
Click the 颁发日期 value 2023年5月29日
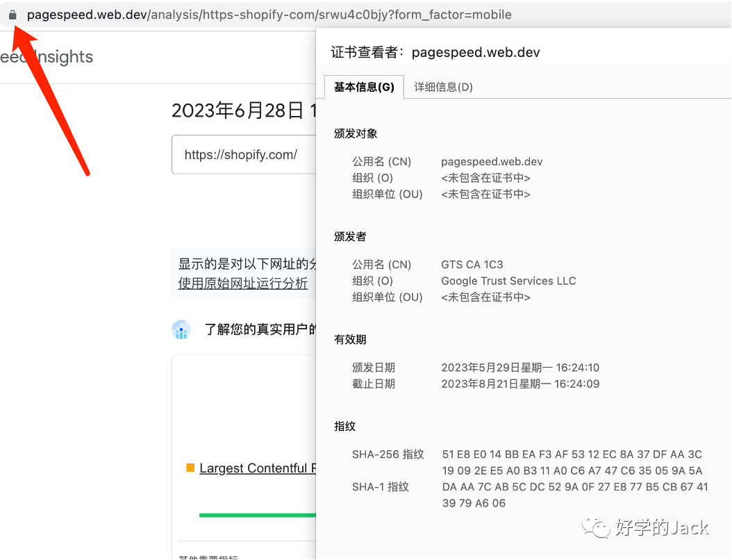point(520,368)
